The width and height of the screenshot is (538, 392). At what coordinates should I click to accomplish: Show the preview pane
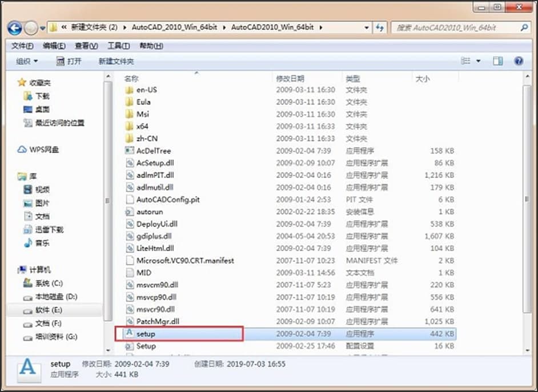(497, 60)
